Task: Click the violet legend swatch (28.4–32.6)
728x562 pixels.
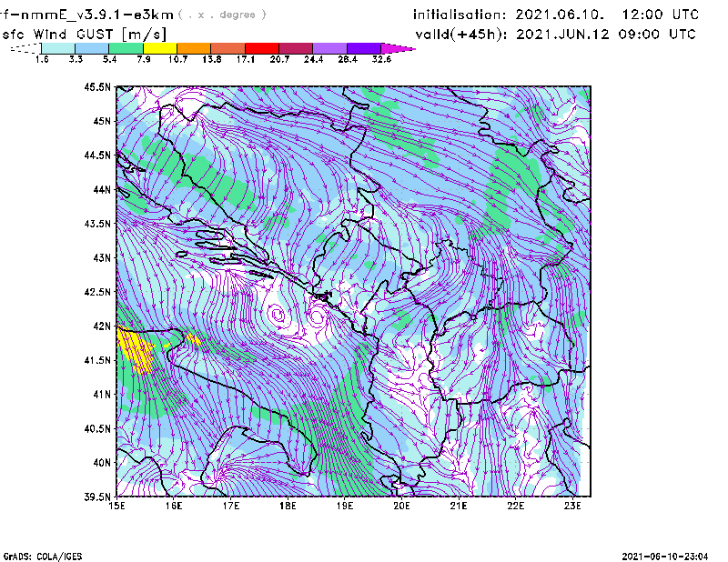Action: (363, 48)
